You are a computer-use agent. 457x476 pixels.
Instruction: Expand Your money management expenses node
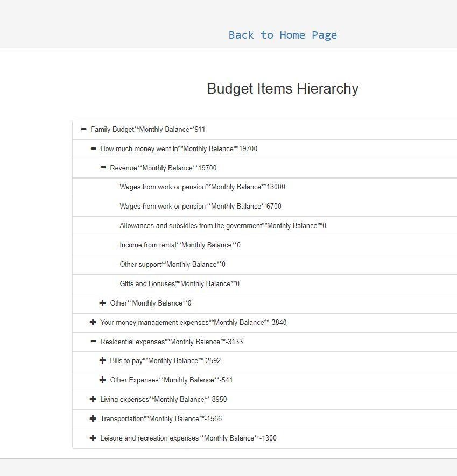(x=93, y=322)
